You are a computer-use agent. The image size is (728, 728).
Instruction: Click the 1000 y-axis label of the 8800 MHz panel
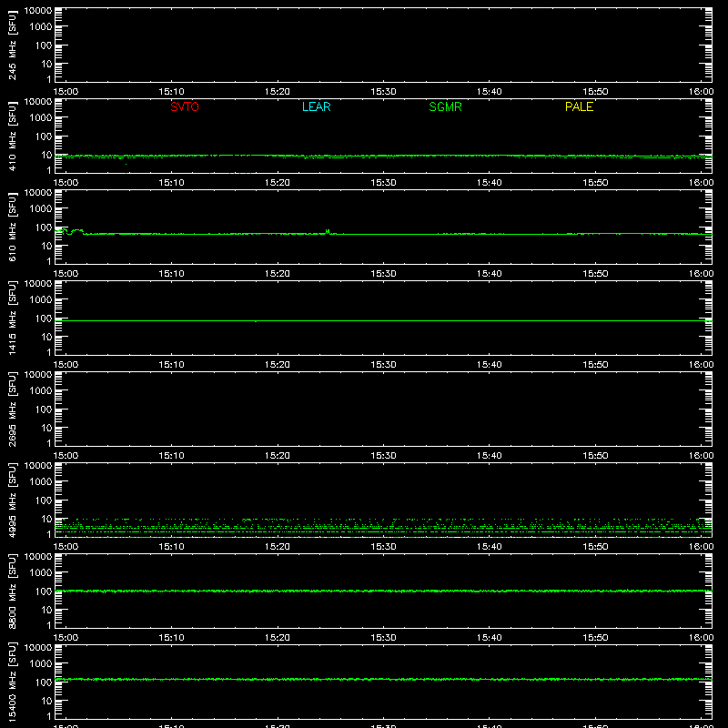41,573
